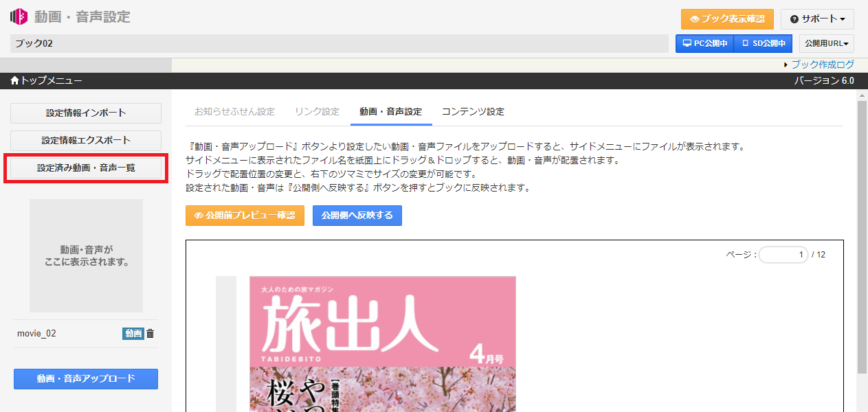The width and height of the screenshot is (868, 412).
Task: Click the 動画 badge next to movie_02
Action: click(x=133, y=334)
